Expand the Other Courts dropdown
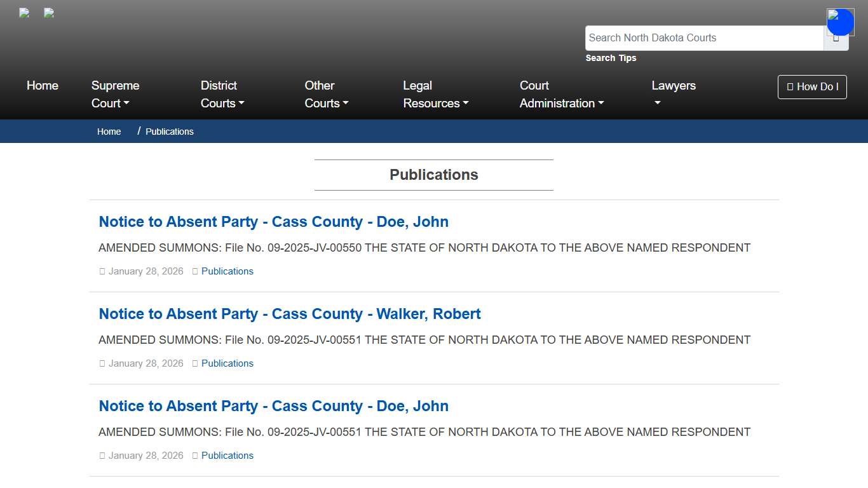 pyautogui.click(x=326, y=94)
